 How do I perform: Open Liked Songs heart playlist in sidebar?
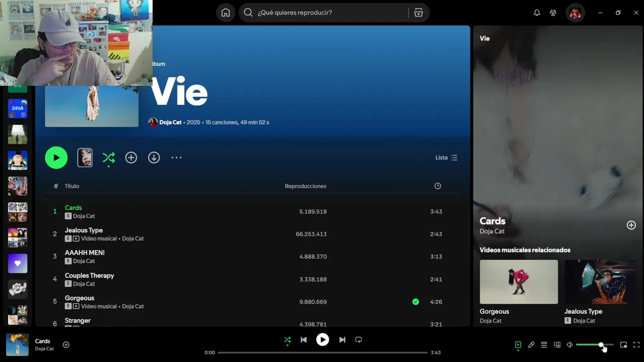coord(18,263)
